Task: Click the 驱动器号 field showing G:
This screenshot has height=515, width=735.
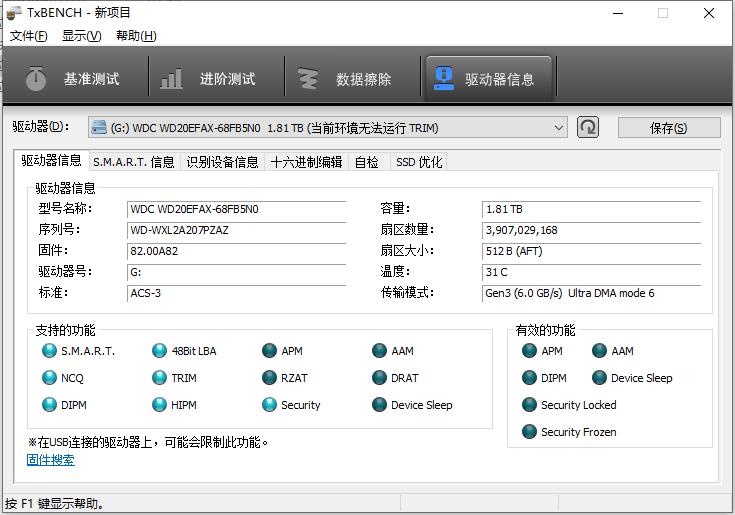Action: tap(236, 272)
